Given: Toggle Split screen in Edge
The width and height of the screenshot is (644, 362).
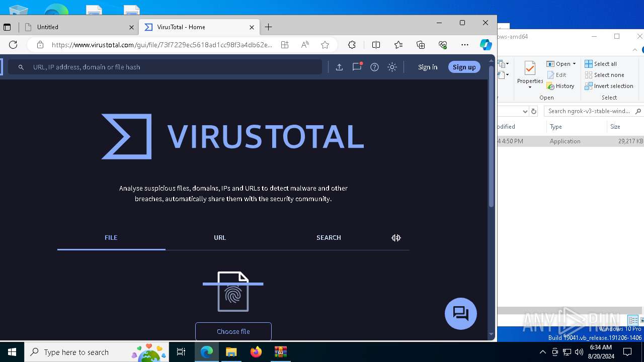Looking at the screenshot, I should tap(376, 45).
